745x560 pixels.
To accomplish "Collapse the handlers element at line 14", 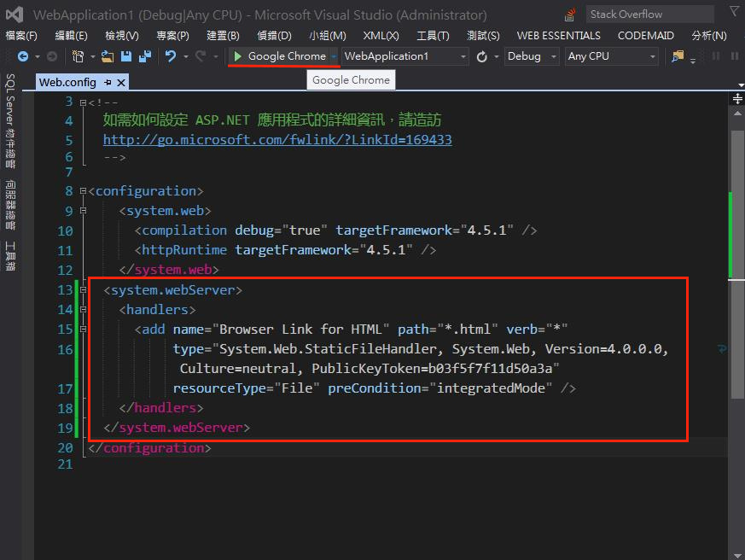I will [83, 310].
